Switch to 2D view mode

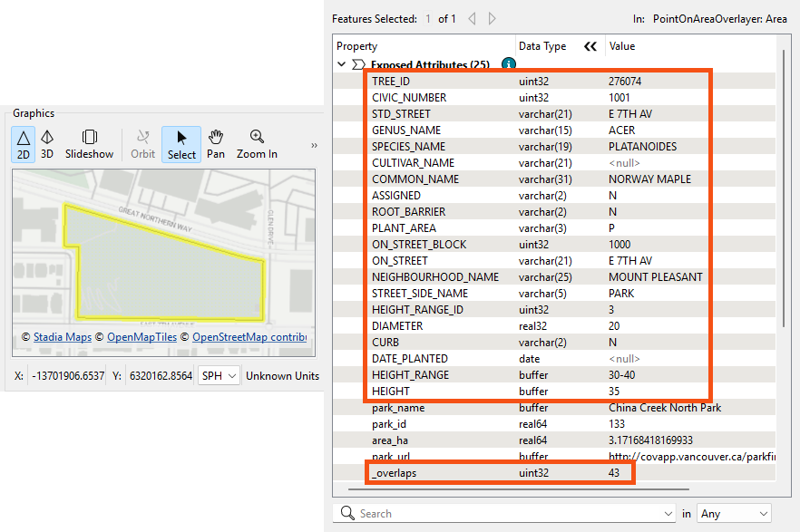(24, 143)
